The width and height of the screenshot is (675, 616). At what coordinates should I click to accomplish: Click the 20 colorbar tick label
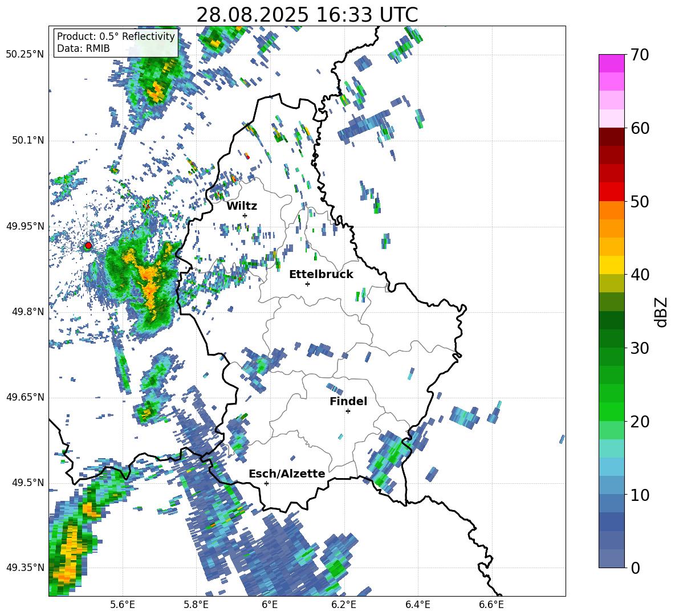tap(640, 422)
